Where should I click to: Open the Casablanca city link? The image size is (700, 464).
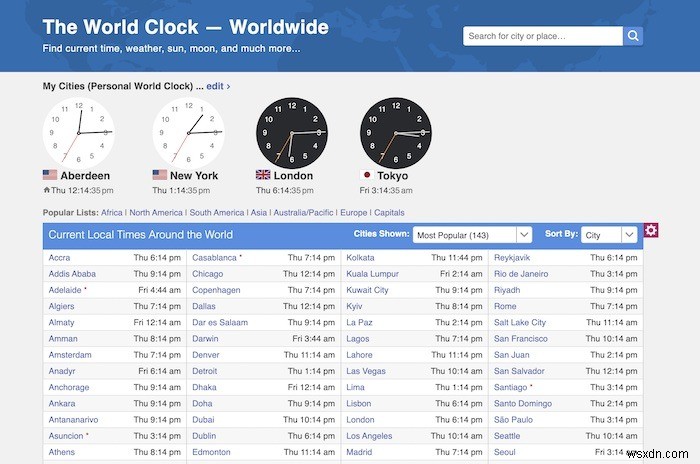(x=215, y=258)
